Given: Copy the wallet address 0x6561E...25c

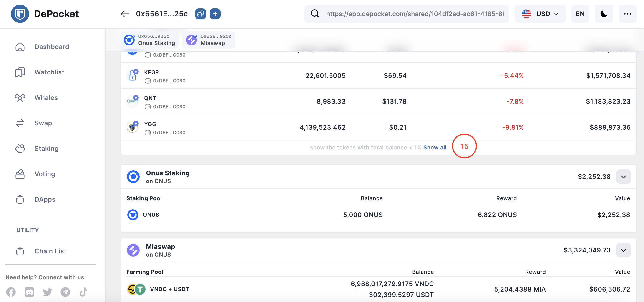Looking at the screenshot, I should click(x=200, y=14).
